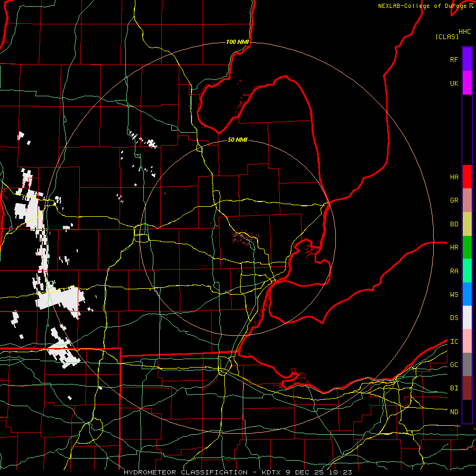Click the HR green legend swatch
476x476 pixels.
tap(467, 248)
